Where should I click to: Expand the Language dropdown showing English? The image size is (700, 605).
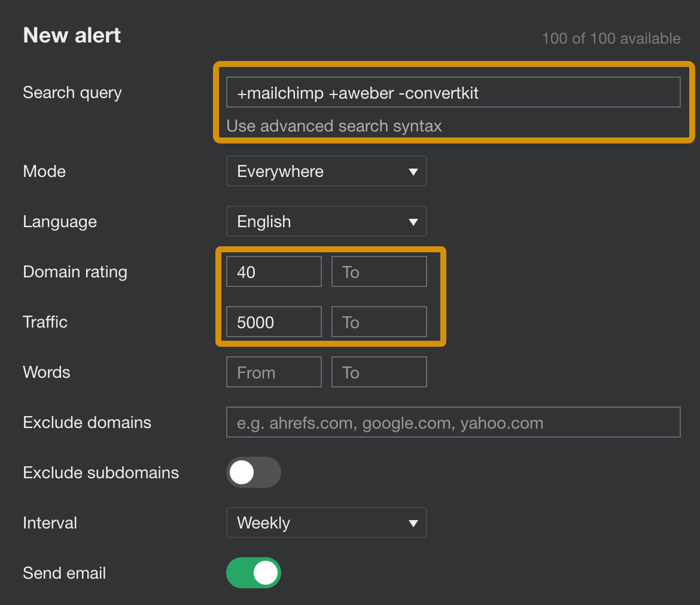tap(326, 222)
